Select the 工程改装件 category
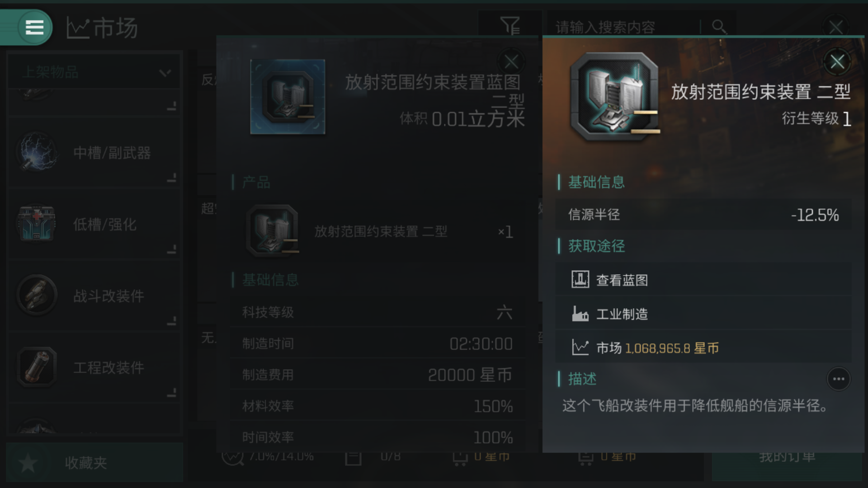 click(x=94, y=367)
